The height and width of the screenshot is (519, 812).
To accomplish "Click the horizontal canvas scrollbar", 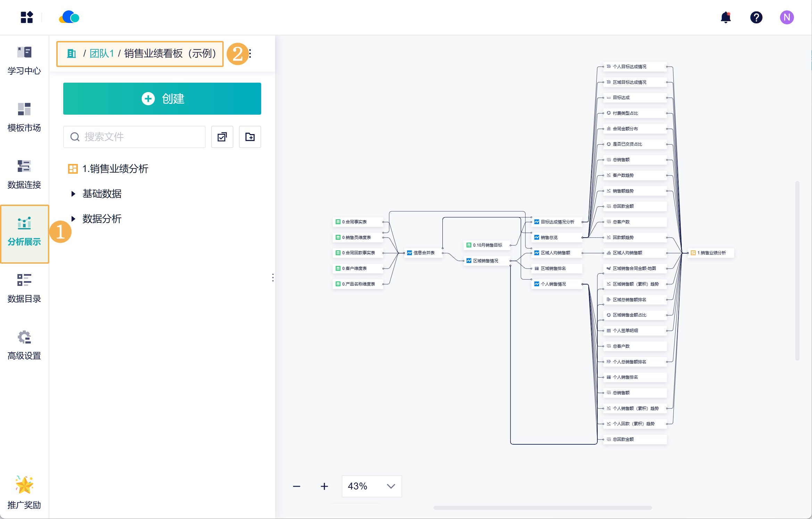I will pyautogui.click(x=542, y=508).
